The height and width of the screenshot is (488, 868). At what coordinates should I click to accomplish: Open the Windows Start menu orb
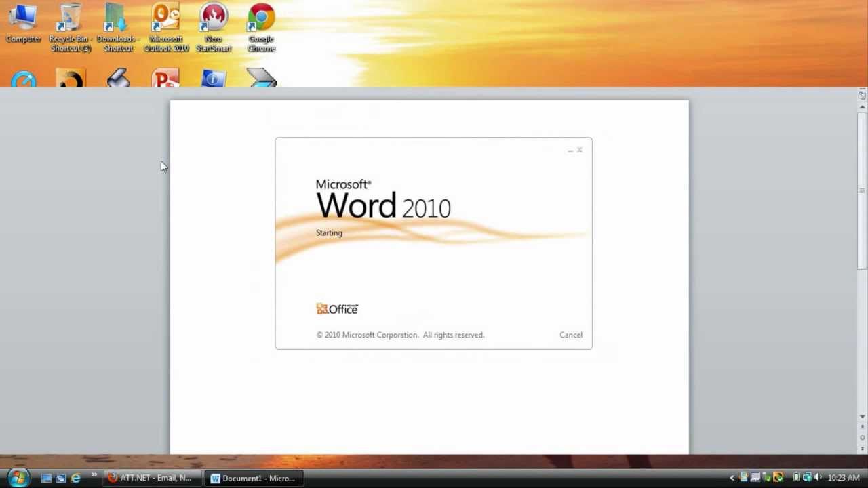click(x=18, y=477)
